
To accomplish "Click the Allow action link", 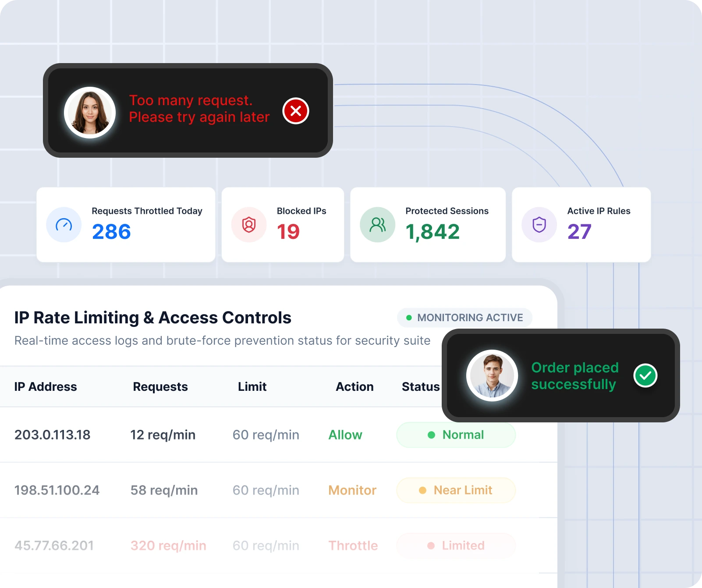I will pyautogui.click(x=345, y=435).
